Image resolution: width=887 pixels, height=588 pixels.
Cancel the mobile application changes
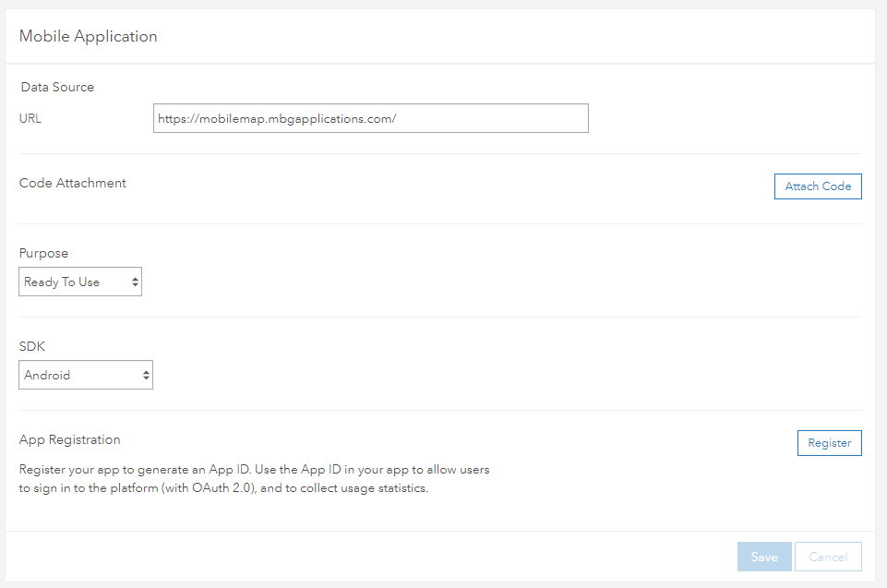tap(828, 557)
